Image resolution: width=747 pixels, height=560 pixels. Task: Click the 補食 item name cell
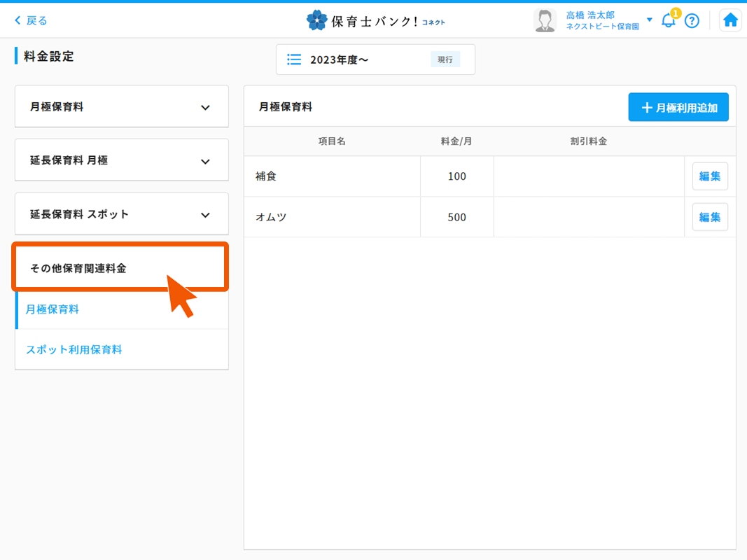(x=332, y=176)
